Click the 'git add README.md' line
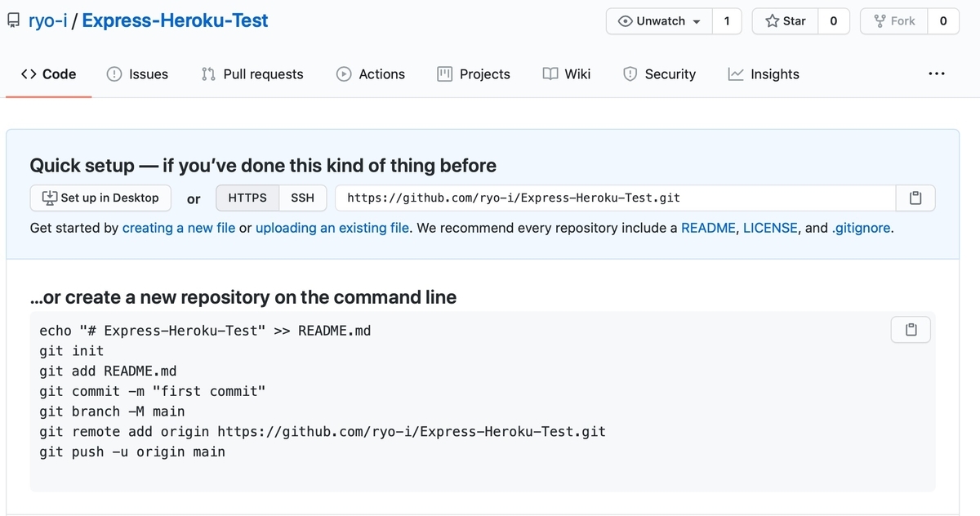Viewport: 980px width, 516px height. click(x=108, y=371)
